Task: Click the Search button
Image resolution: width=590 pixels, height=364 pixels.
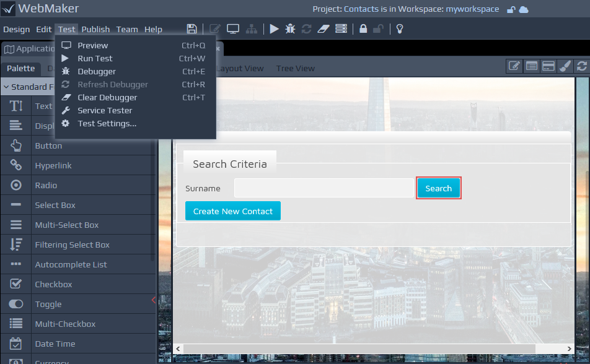Action: pos(438,188)
